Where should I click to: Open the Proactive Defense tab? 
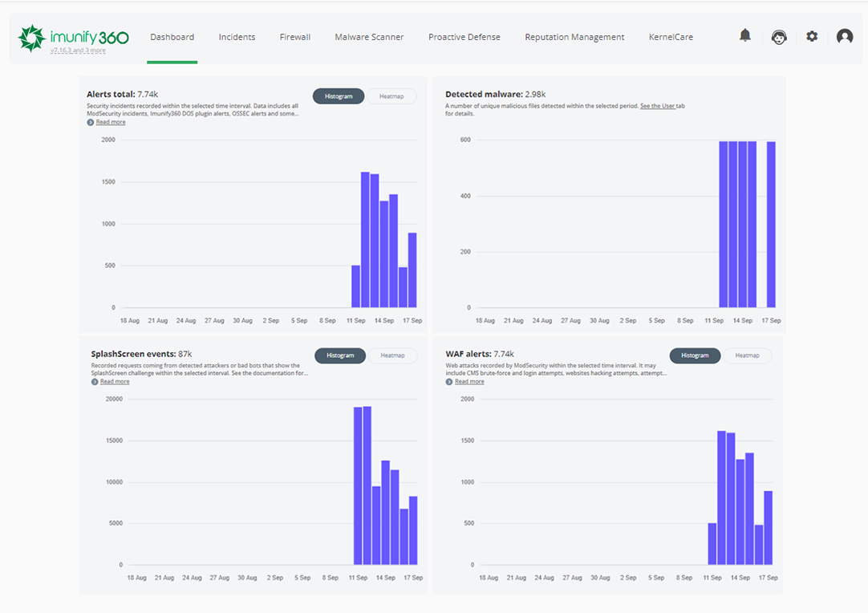point(464,37)
